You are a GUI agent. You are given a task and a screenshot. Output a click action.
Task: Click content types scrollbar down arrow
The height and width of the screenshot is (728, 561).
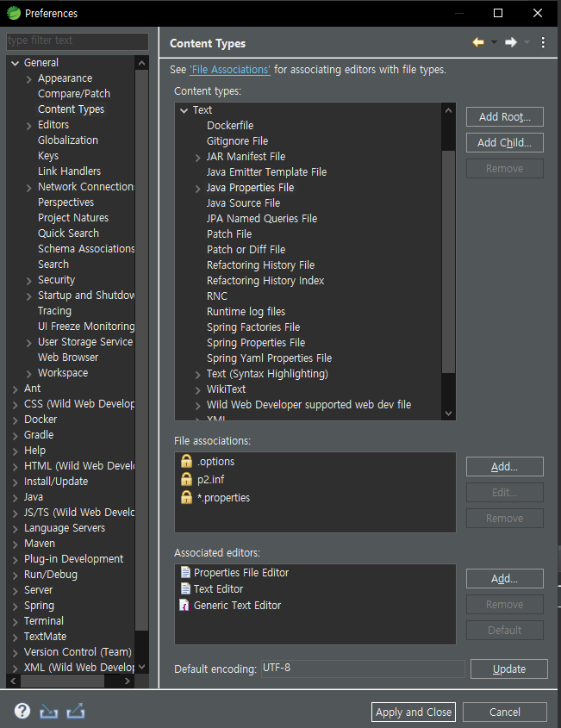pos(448,414)
